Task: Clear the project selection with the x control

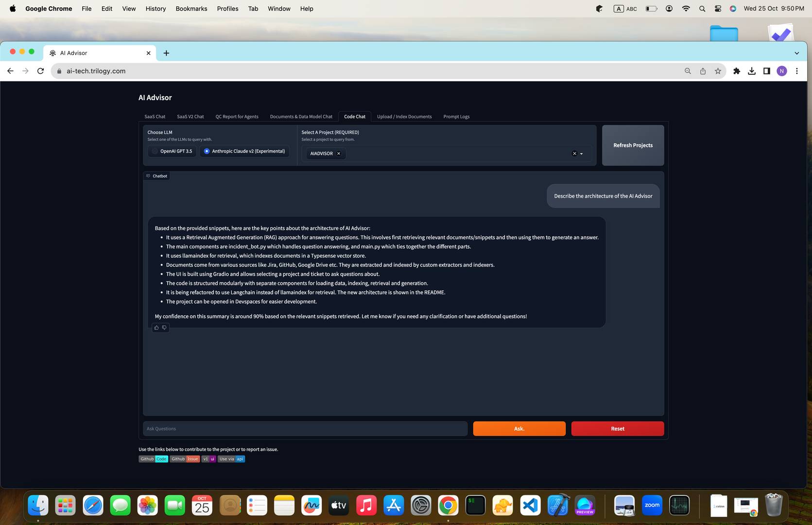Action: (x=574, y=153)
